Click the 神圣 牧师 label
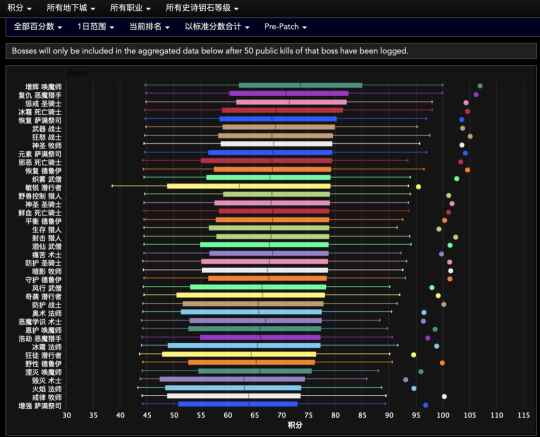540x437 pixels. 47,146
